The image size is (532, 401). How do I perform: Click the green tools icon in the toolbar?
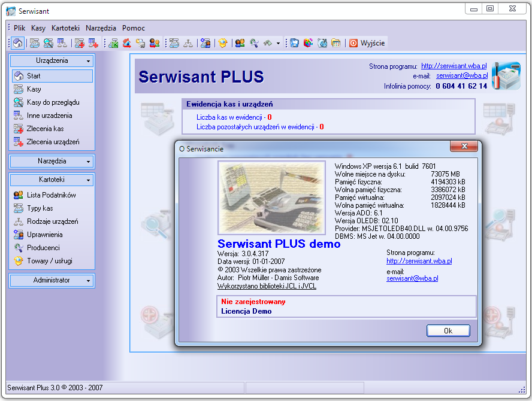pos(268,43)
